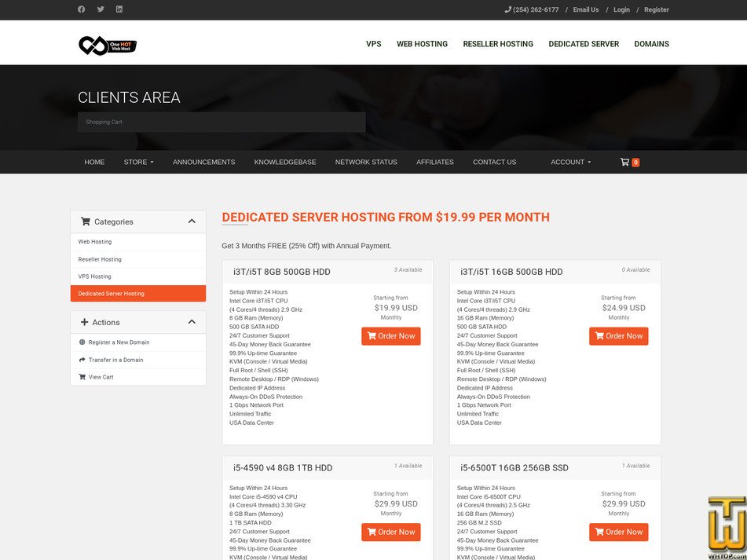Order the i5-6500T 16GB 256GB SSD server
This screenshot has width=747, height=560.
tap(618, 532)
